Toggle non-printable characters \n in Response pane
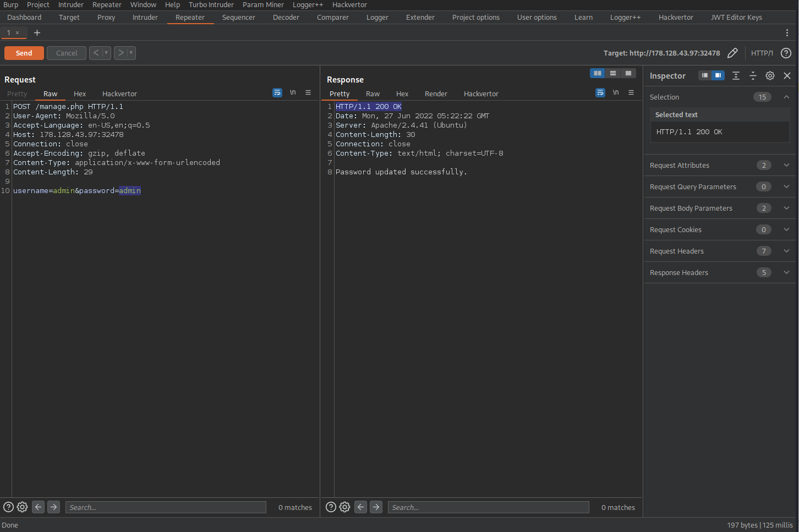The image size is (799, 532). (x=616, y=92)
